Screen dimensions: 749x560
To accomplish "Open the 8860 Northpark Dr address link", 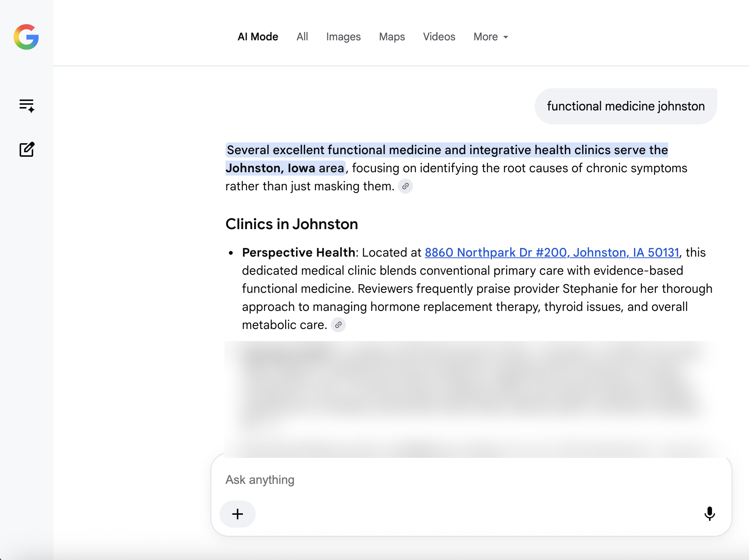I will point(552,252).
